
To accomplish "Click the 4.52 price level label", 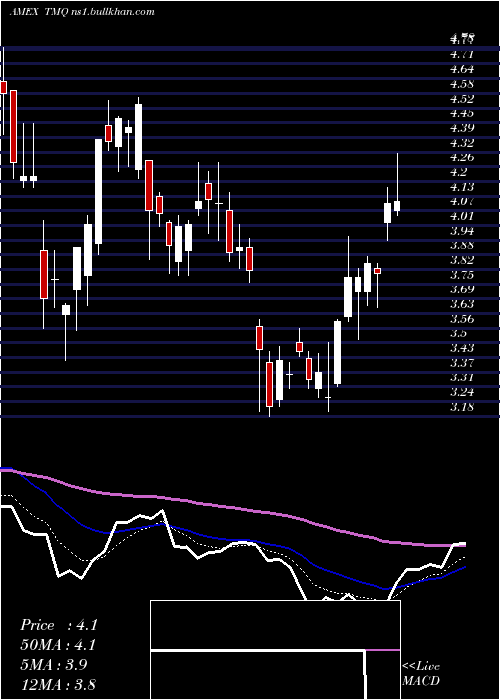I will (x=462, y=99).
